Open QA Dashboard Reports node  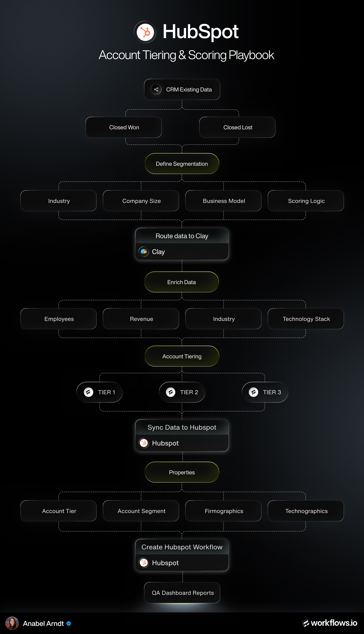point(182,593)
